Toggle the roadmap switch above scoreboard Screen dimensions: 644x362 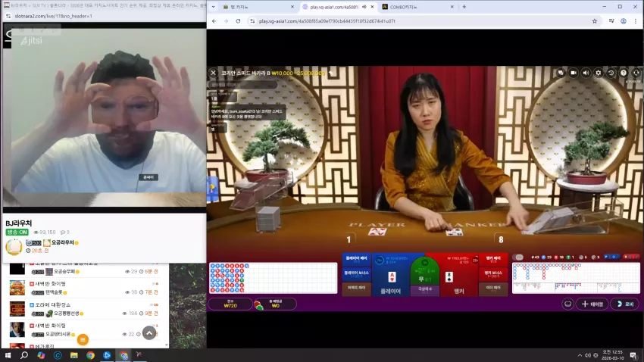519,257
